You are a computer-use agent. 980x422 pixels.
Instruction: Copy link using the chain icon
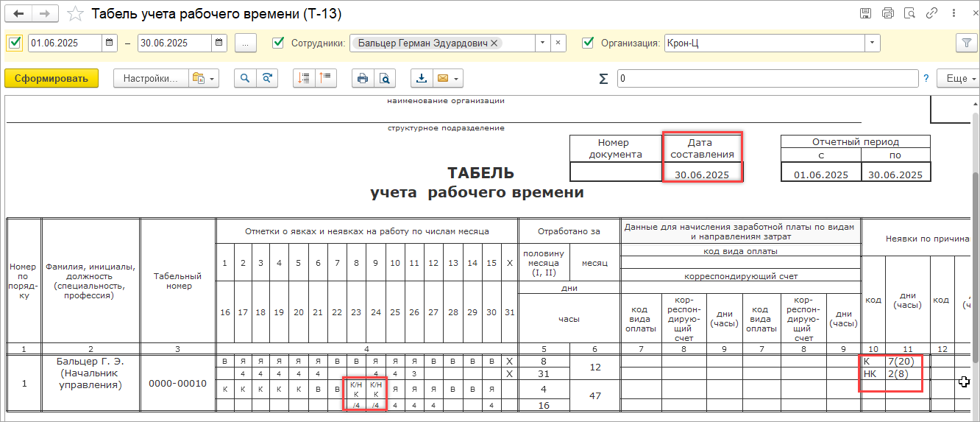[932, 13]
